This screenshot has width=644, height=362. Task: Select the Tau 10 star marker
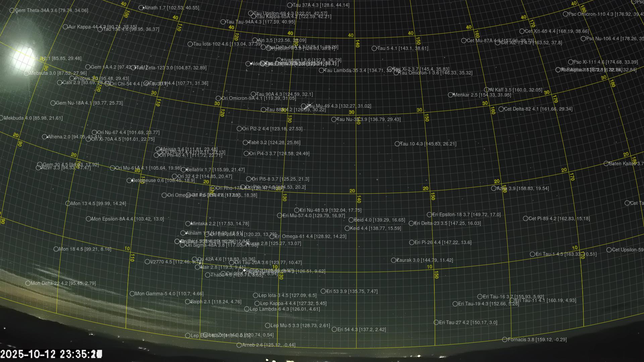click(x=397, y=144)
